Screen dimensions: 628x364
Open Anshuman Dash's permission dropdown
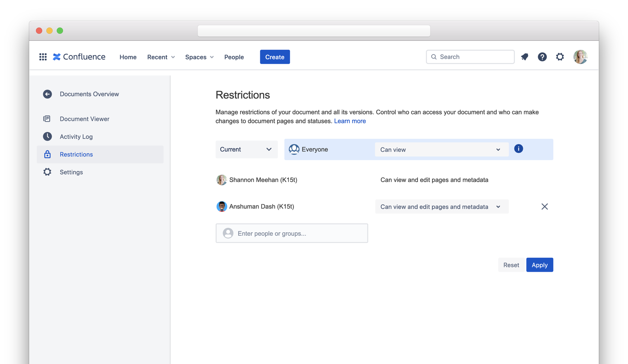(x=441, y=207)
